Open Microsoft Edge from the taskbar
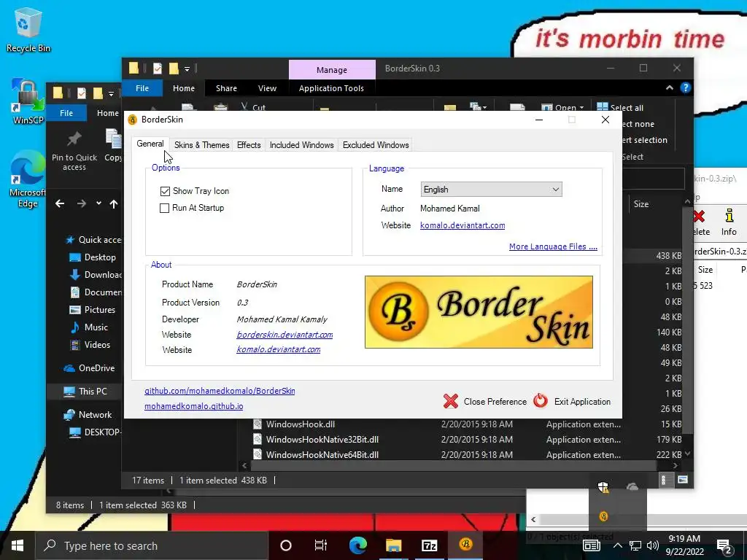The width and height of the screenshot is (747, 560). click(x=357, y=545)
